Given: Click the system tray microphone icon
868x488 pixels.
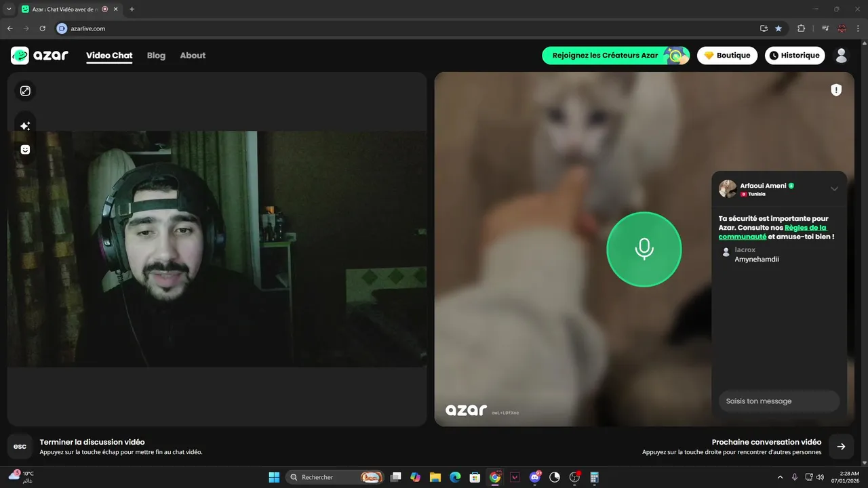Looking at the screenshot, I should click(795, 477).
